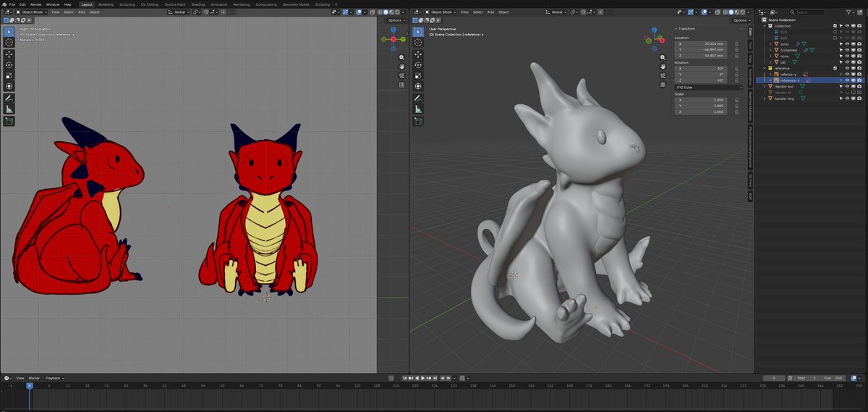This screenshot has height=412, width=868.
Task: Click the zoom magnifier in left viewport
Action: click(401, 57)
